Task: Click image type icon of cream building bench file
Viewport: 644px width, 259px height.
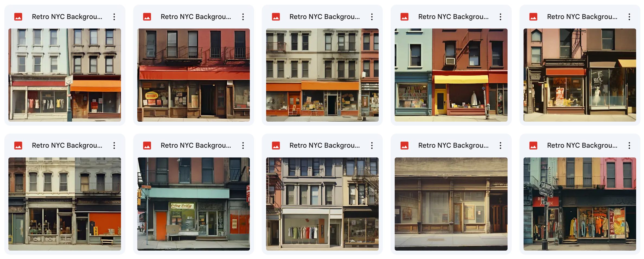Action: tap(18, 146)
